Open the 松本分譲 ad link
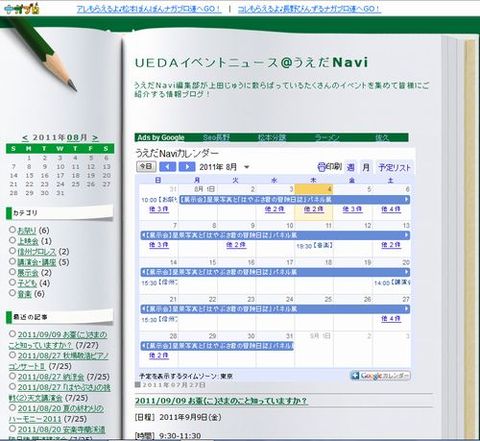 272,137
